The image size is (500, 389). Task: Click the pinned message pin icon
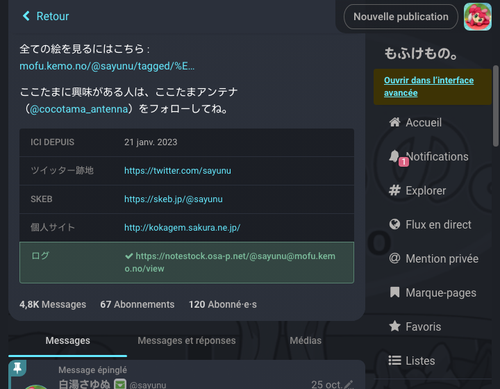coord(17,368)
